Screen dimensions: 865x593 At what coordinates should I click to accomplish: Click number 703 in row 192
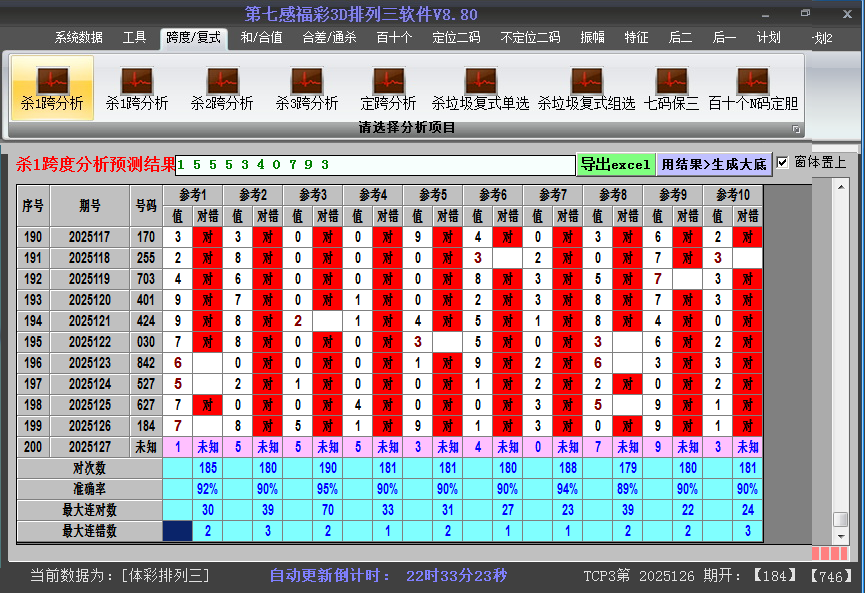coord(146,279)
